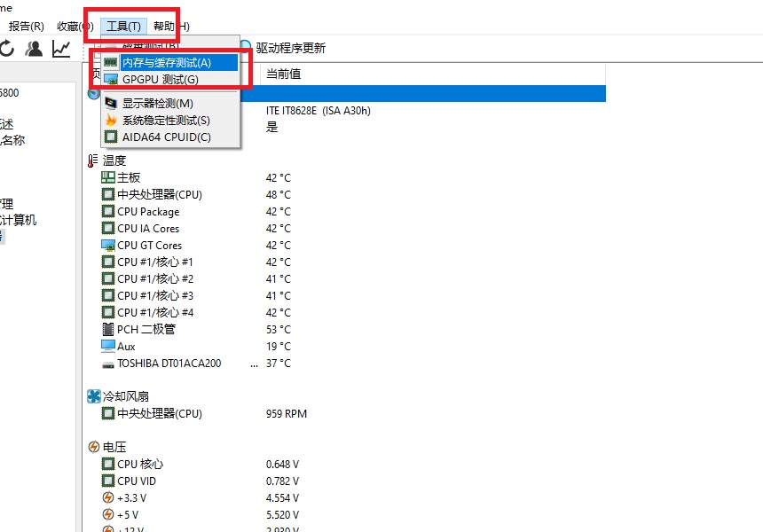
Task: Click the fan icon next to 冷却风扇
Action: [x=92, y=396]
